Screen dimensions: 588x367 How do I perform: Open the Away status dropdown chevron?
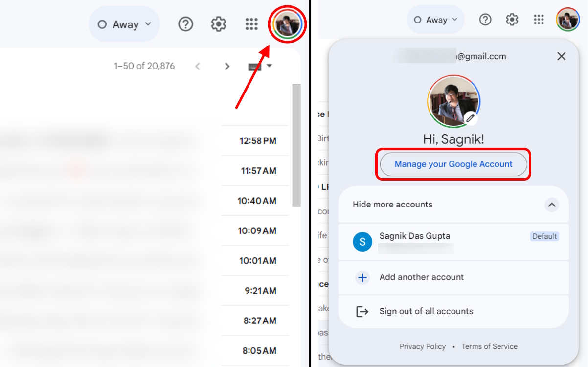tap(147, 23)
